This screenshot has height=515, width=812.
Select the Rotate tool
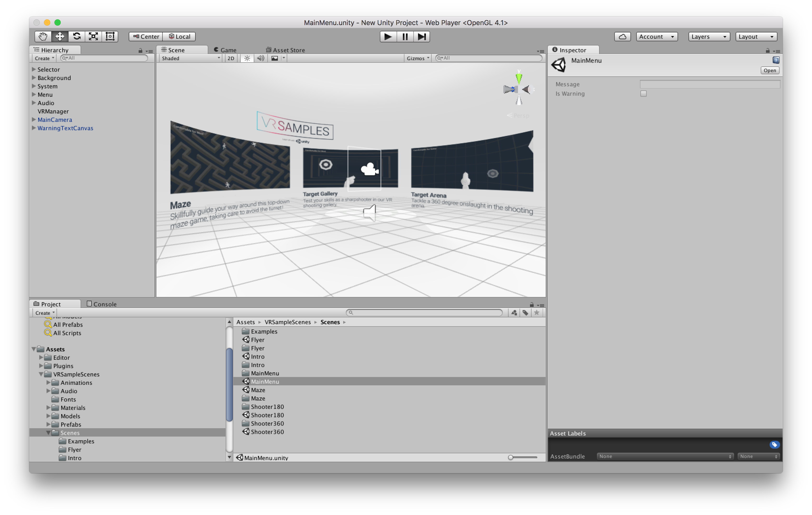[77, 36]
